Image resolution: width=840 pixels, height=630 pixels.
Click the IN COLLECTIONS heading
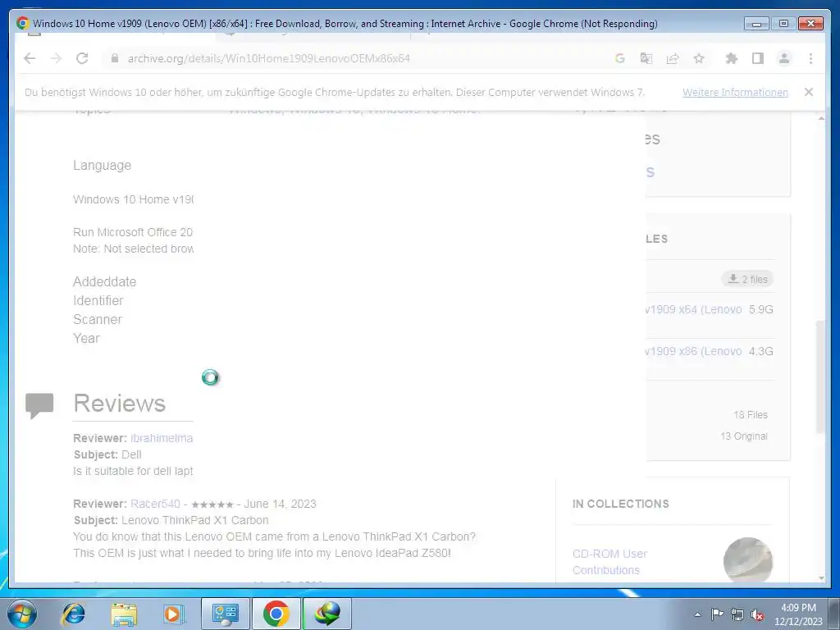[620, 504]
